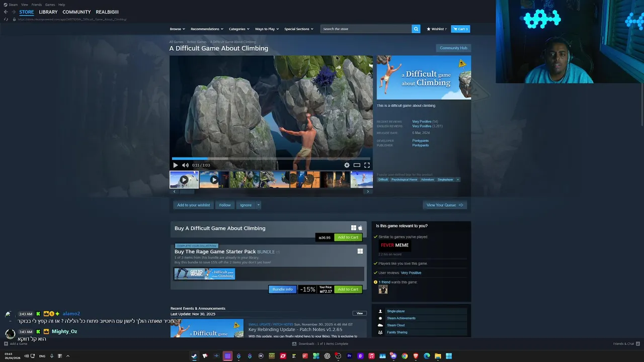644x362 pixels.
Task: Open the FEVER MEME similar game
Action: [x=395, y=245]
